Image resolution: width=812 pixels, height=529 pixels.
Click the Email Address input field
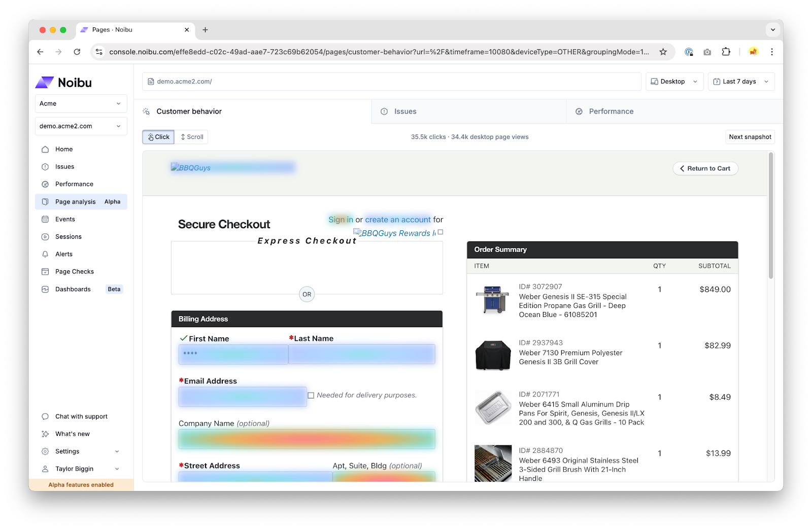pos(243,397)
